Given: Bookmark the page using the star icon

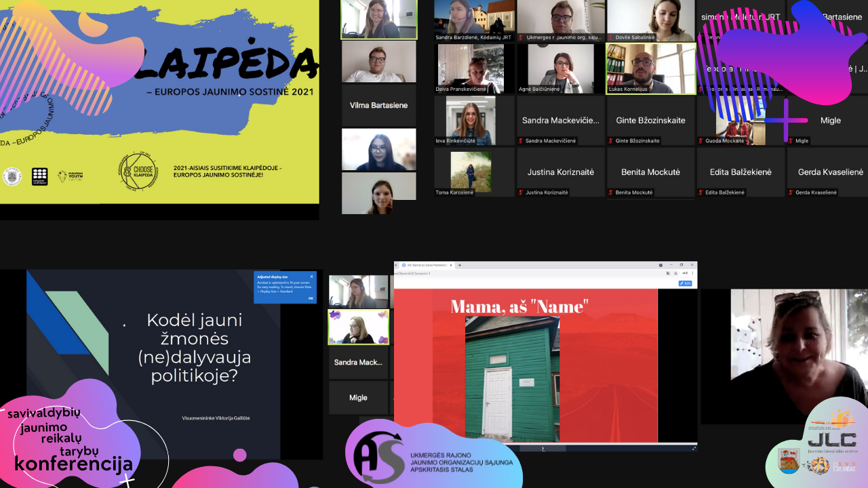Looking at the screenshot, I should click(x=676, y=273).
